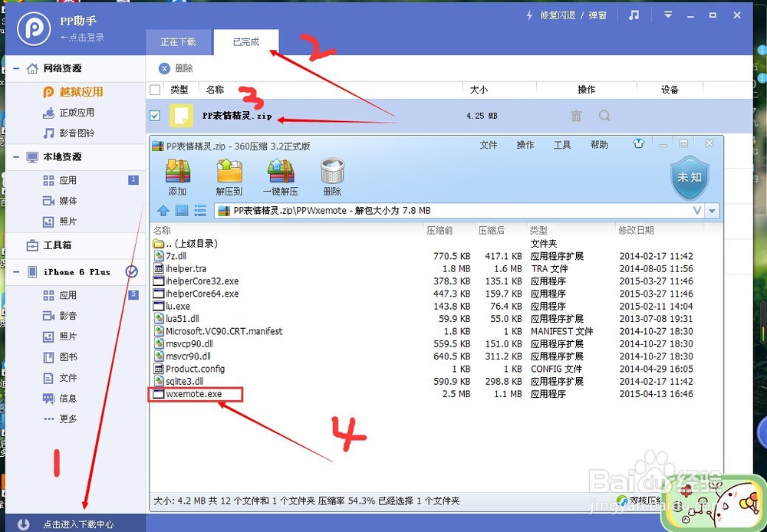767x532 pixels.
Task: Open the title bar dropdown menu icon
Action: 668,15
